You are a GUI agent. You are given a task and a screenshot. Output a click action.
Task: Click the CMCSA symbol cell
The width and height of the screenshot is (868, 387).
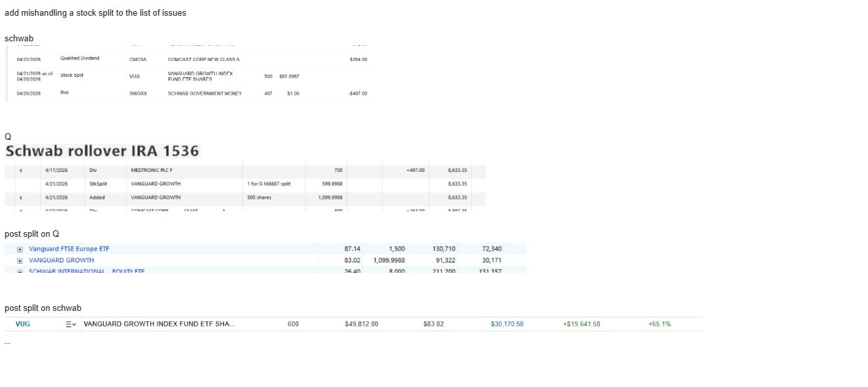pos(138,60)
